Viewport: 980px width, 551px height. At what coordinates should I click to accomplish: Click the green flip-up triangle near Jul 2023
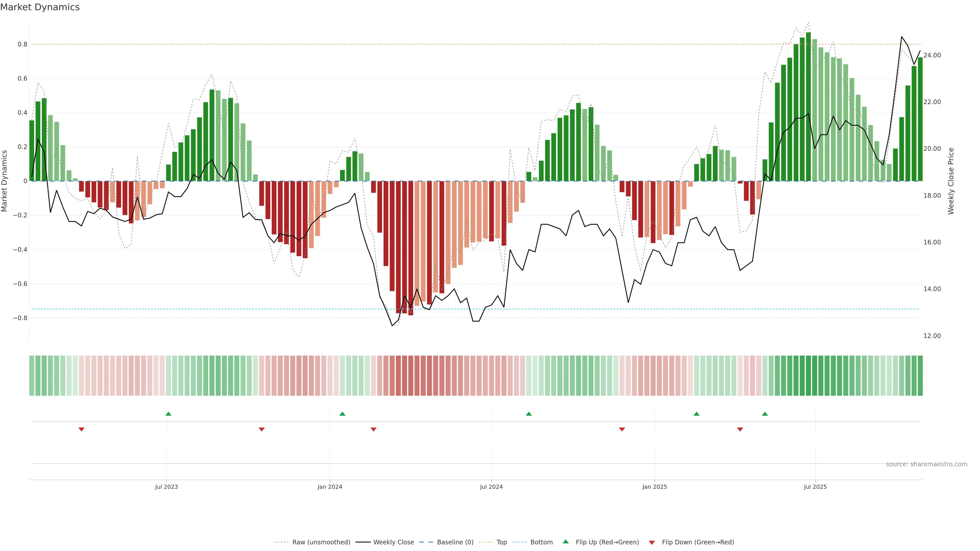[168, 414]
